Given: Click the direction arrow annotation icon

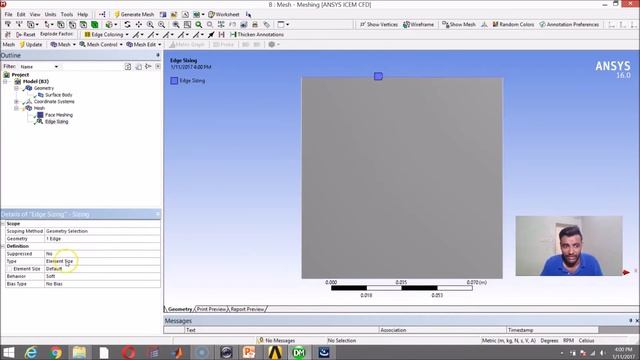Looking at the screenshot, I should 211,35.
